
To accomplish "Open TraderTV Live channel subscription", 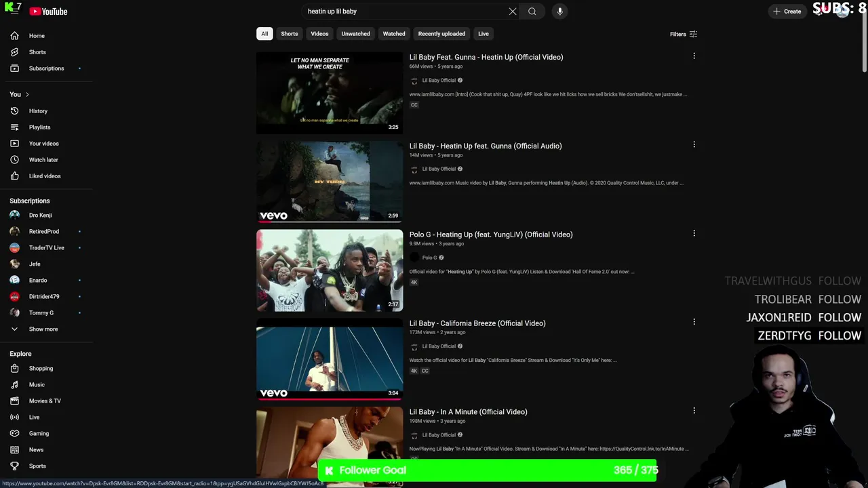I will pos(46,248).
